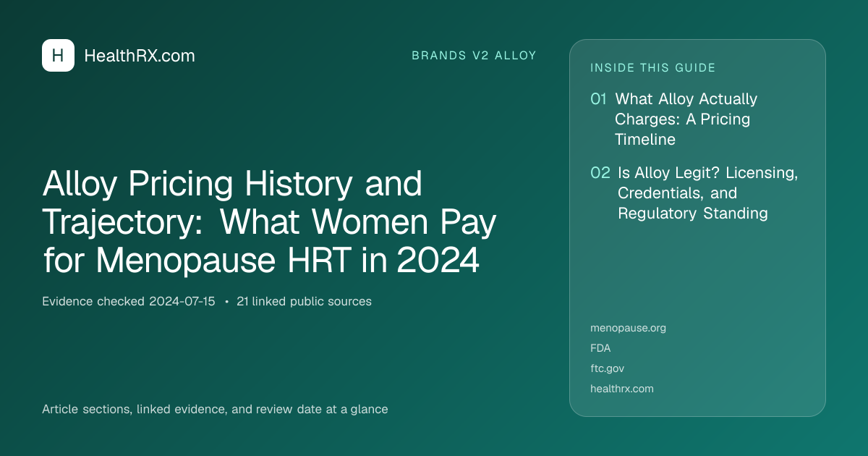Click the 01 section number
868x456 pixels.
pos(598,99)
